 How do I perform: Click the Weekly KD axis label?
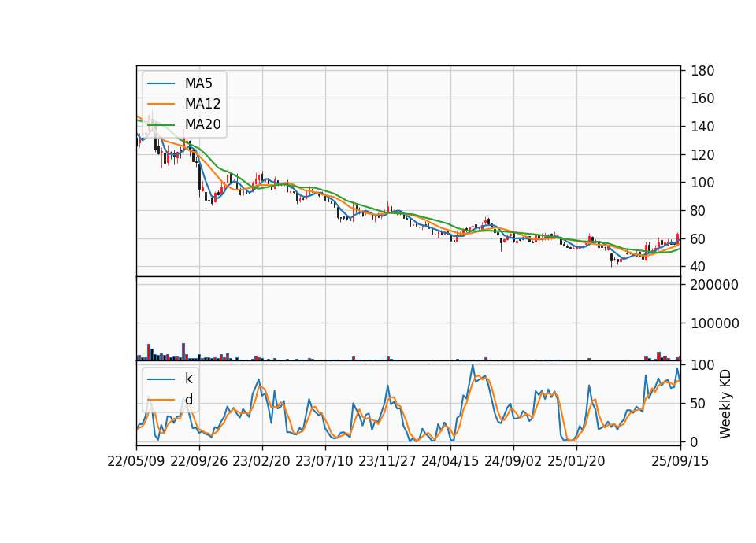coord(724,404)
